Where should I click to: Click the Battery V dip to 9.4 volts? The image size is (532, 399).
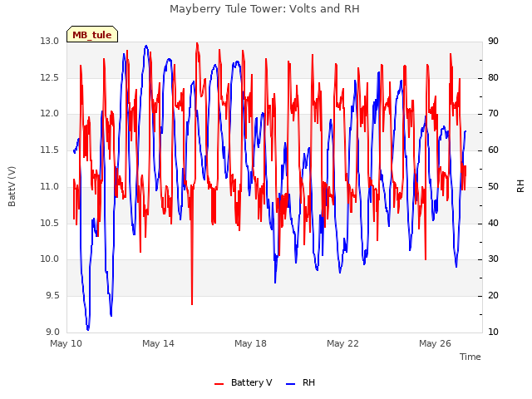[192, 304]
